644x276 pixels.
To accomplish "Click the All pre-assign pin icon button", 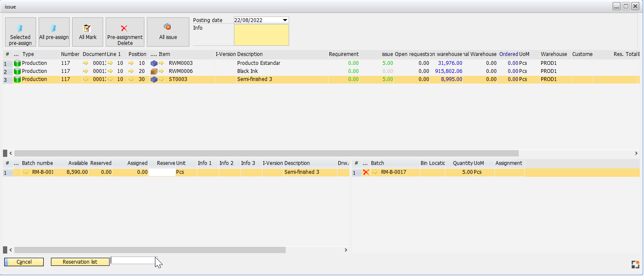I will (x=54, y=32).
